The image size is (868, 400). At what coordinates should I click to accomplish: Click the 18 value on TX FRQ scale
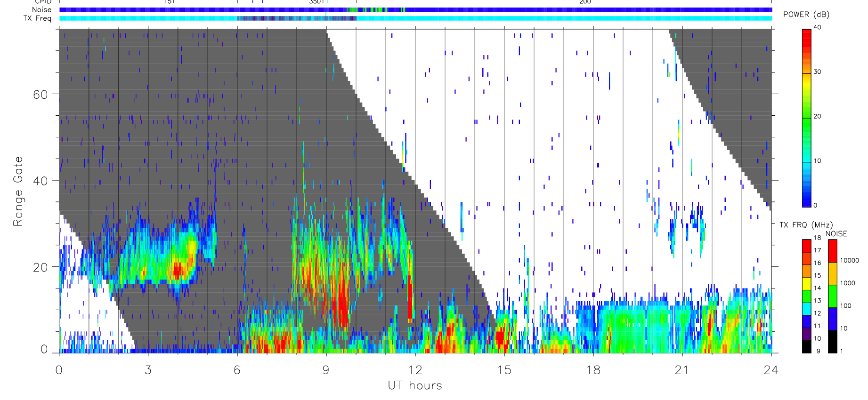coord(817,238)
